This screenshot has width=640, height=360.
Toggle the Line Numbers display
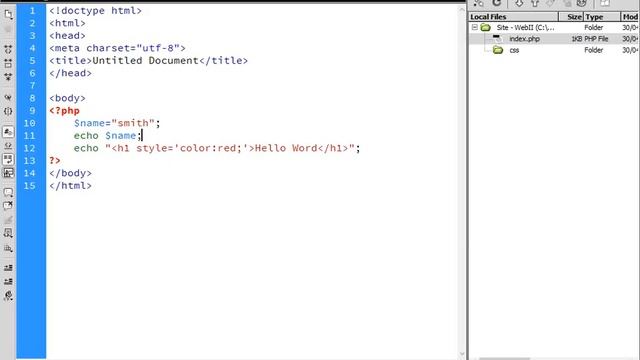[8, 132]
